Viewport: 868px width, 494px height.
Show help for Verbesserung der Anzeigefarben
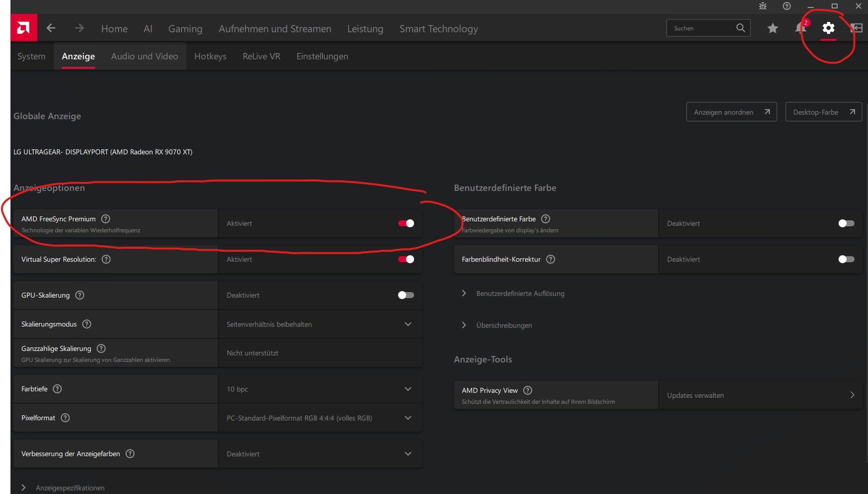coord(130,454)
